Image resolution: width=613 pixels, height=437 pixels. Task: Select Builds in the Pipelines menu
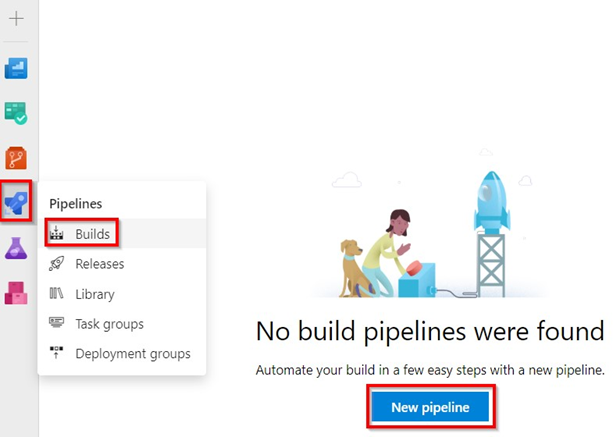click(x=92, y=234)
